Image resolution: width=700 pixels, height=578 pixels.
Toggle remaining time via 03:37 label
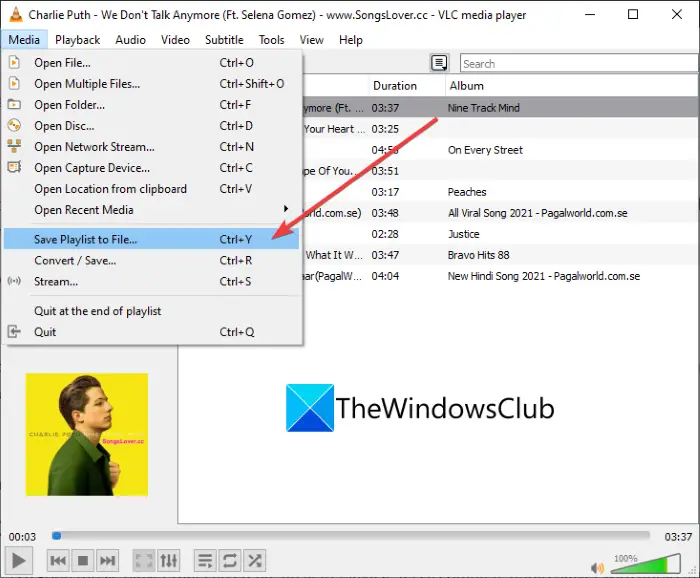pyautogui.click(x=678, y=536)
